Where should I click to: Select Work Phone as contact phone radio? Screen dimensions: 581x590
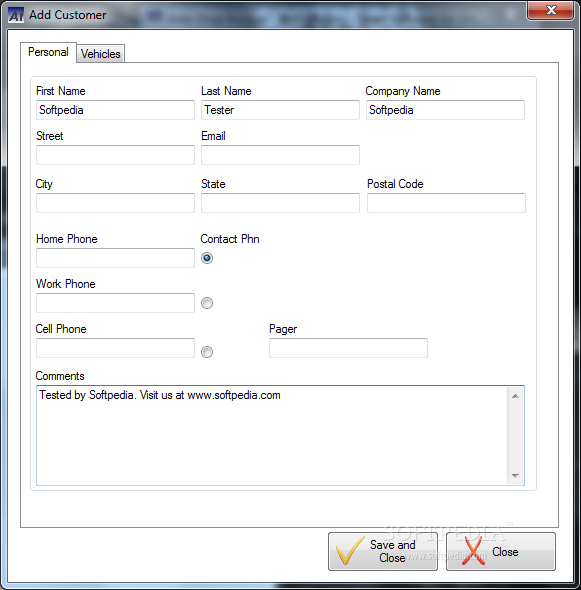click(207, 303)
